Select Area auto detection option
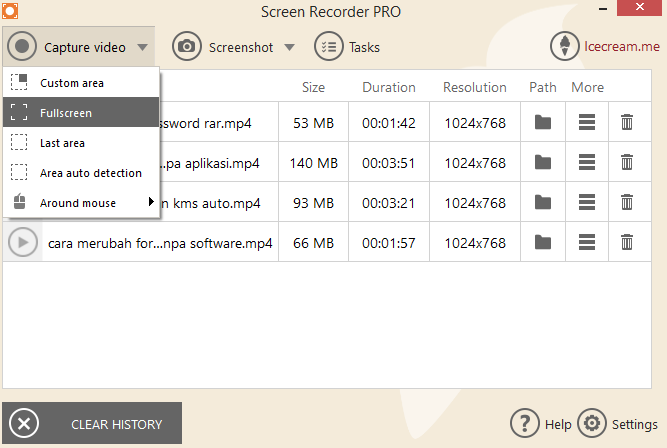 point(81,173)
